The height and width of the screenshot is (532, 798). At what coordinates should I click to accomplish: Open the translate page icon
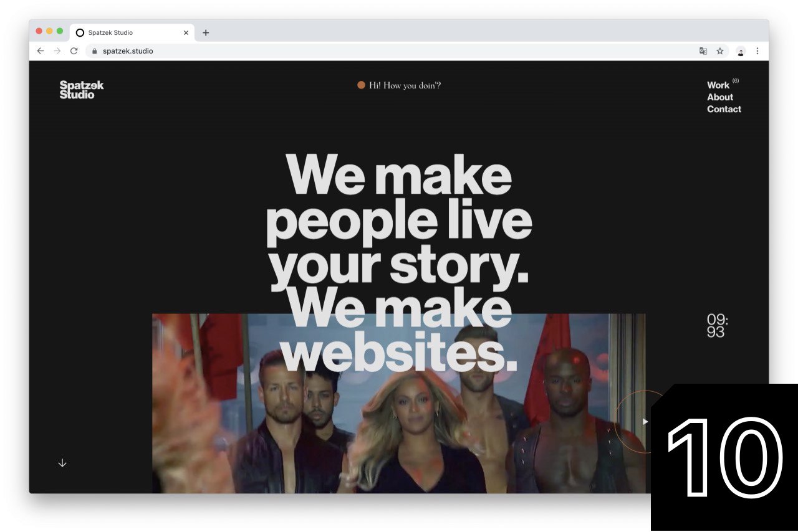pos(703,51)
